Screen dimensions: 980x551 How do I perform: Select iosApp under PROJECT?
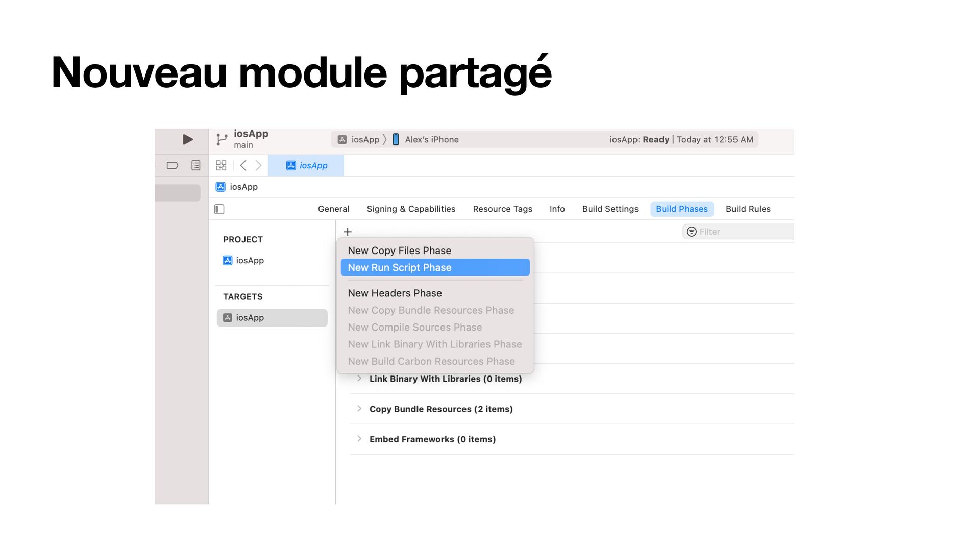click(x=243, y=260)
